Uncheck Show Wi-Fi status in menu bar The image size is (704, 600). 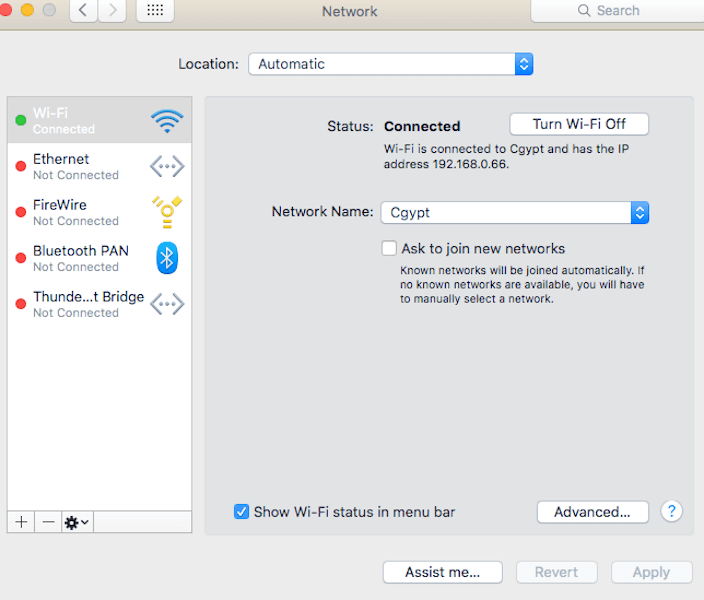point(241,512)
